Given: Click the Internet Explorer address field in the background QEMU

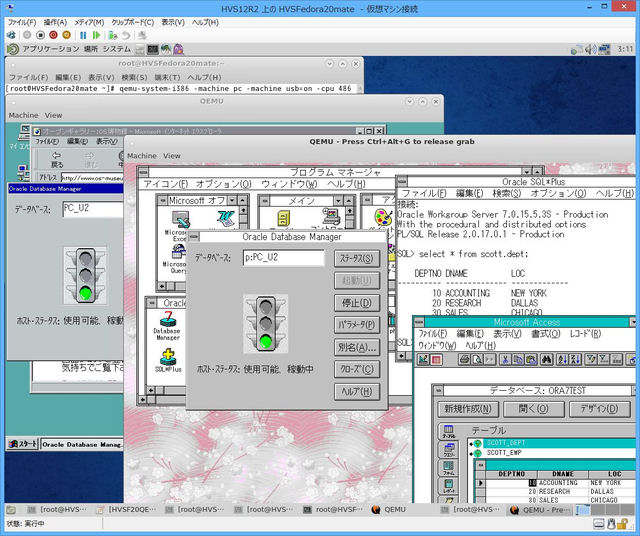Looking at the screenshot, I should point(92,178).
